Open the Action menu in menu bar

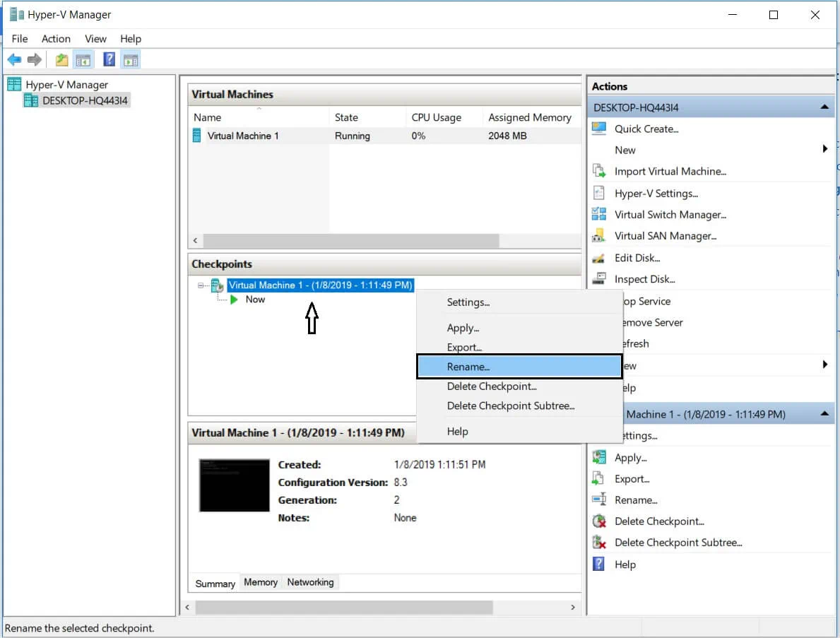(56, 39)
